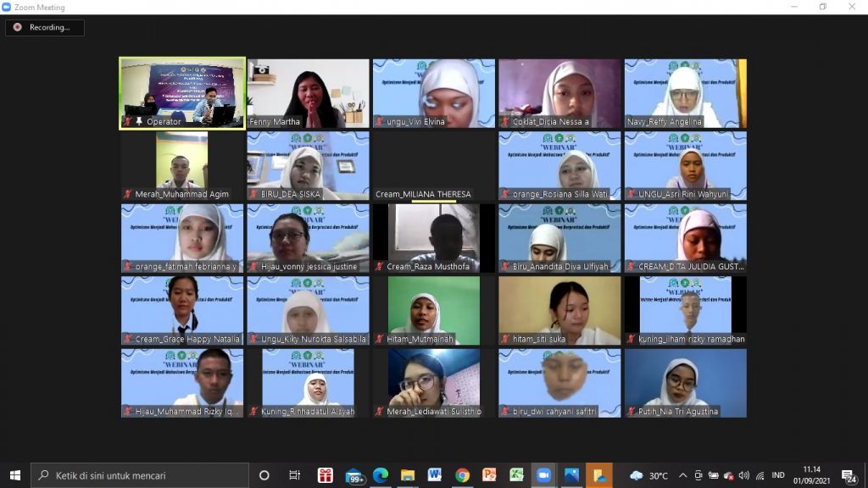The image size is (868, 488).
Task: Click muted mic icon on ungu_Vivi Elvina
Action: click(x=380, y=122)
